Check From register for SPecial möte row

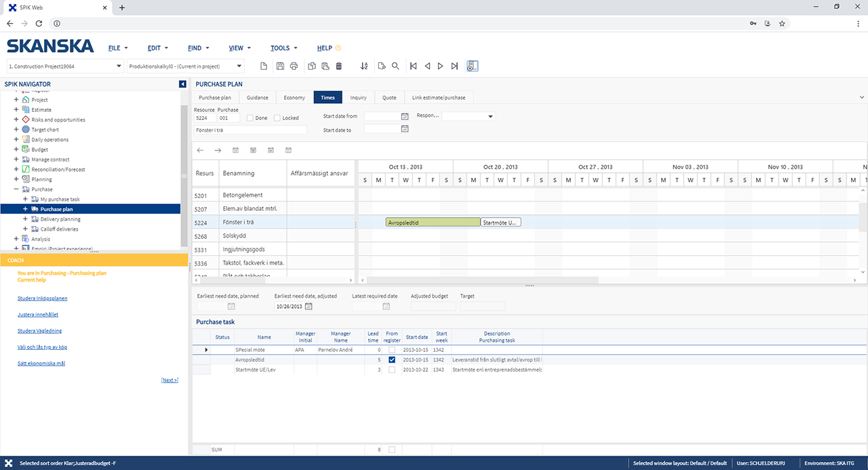click(x=392, y=349)
